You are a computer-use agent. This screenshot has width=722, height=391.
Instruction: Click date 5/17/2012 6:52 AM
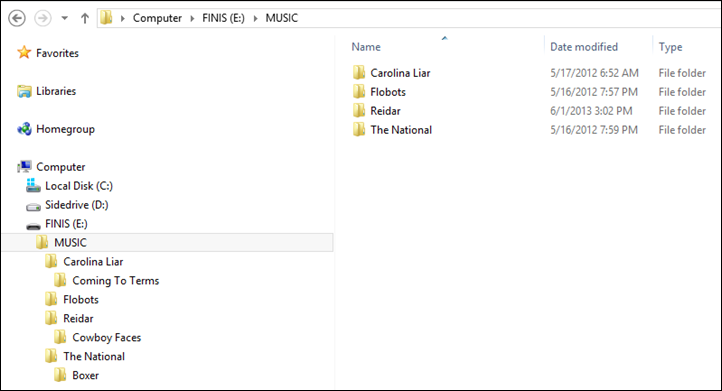tap(594, 73)
